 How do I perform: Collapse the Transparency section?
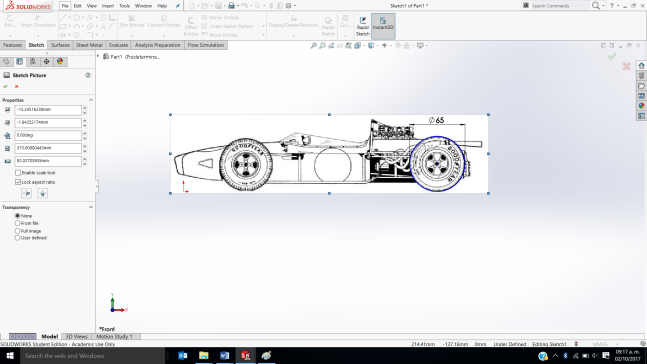91,207
